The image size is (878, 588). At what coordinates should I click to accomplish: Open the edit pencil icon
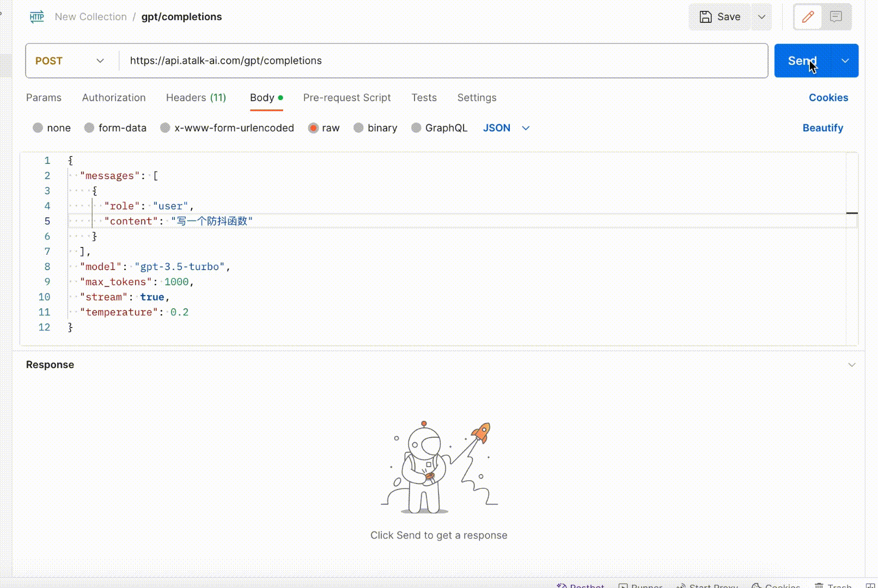click(x=808, y=17)
